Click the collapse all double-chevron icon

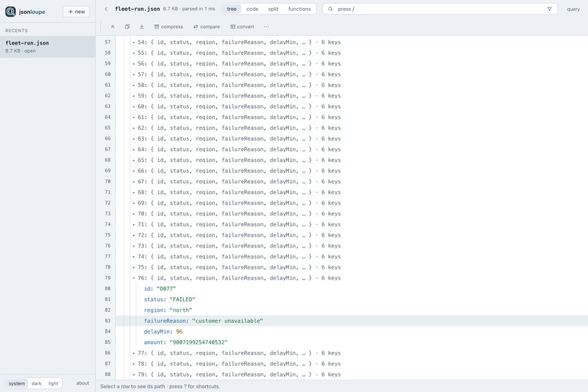pos(112,26)
